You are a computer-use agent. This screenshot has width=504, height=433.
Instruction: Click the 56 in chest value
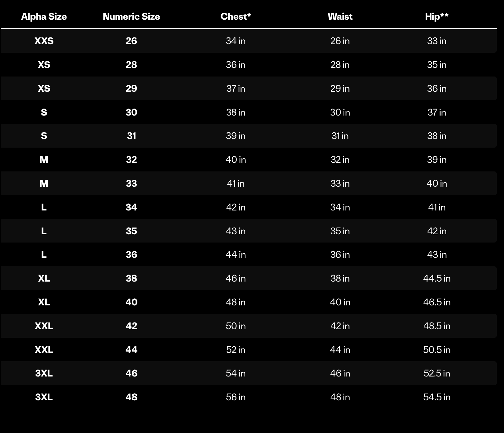235,397
